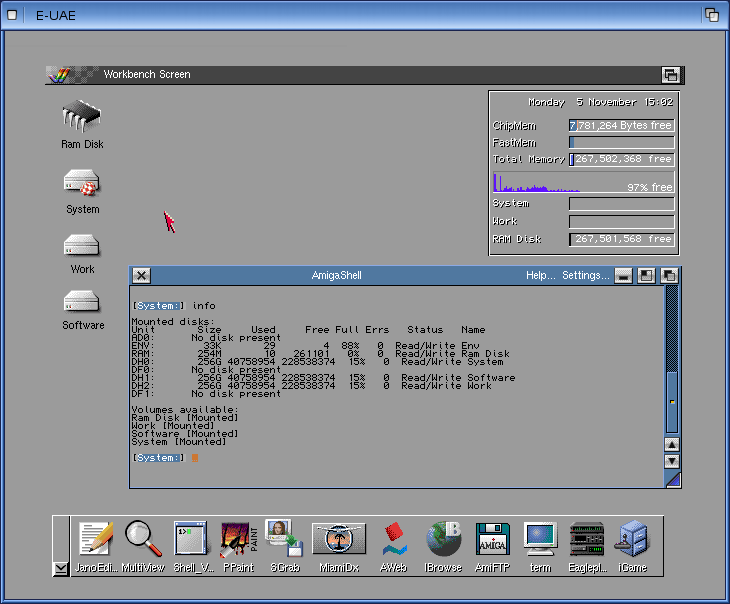Open Settings... in AmigaShell title bar
Viewport: 730px width, 604px height.
click(585, 276)
